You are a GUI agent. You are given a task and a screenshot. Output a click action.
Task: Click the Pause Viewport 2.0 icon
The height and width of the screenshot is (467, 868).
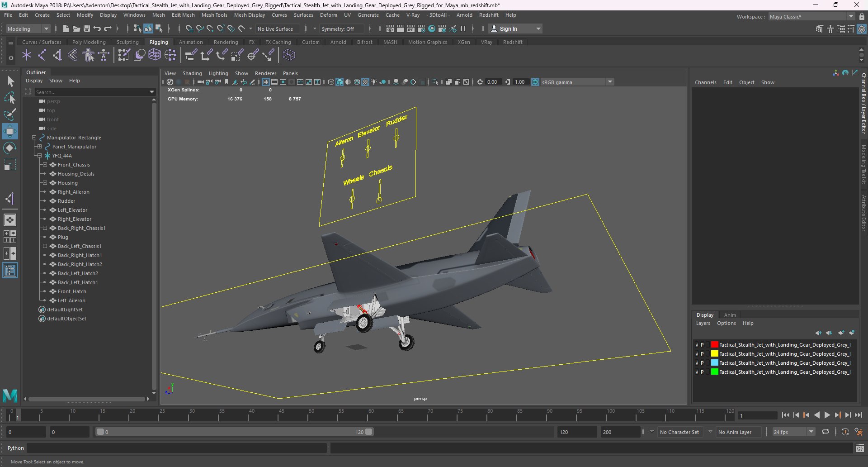point(463,29)
